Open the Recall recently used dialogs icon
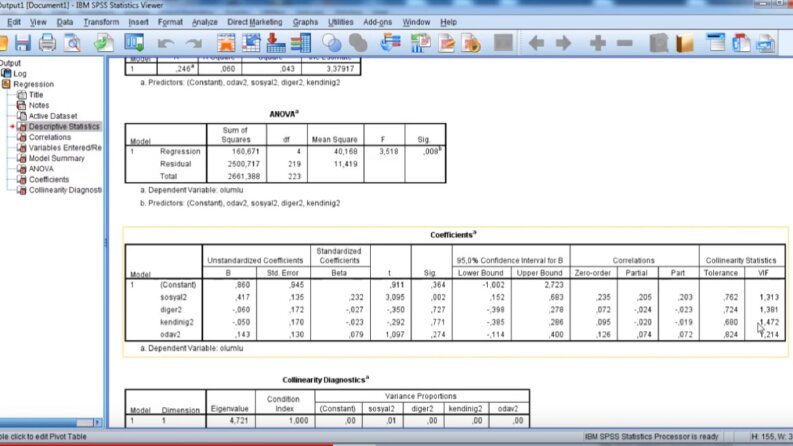Image resolution: width=793 pixels, height=446 pixels. [x=135, y=43]
